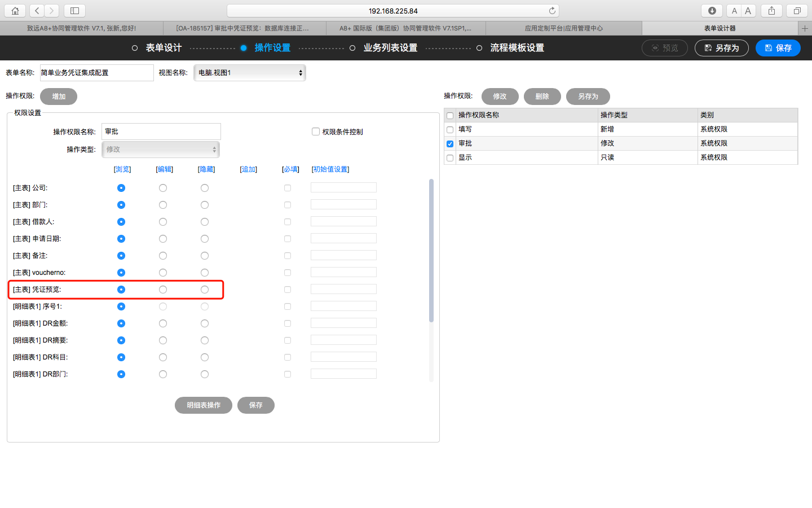Viewport: 812px width, 508px height.
Task: Open the Safari downloads icon
Action: (x=712, y=11)
